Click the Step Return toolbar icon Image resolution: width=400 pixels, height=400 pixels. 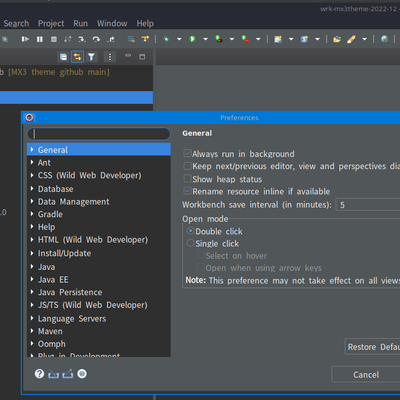pyautogui.click(x=111, y=39)
